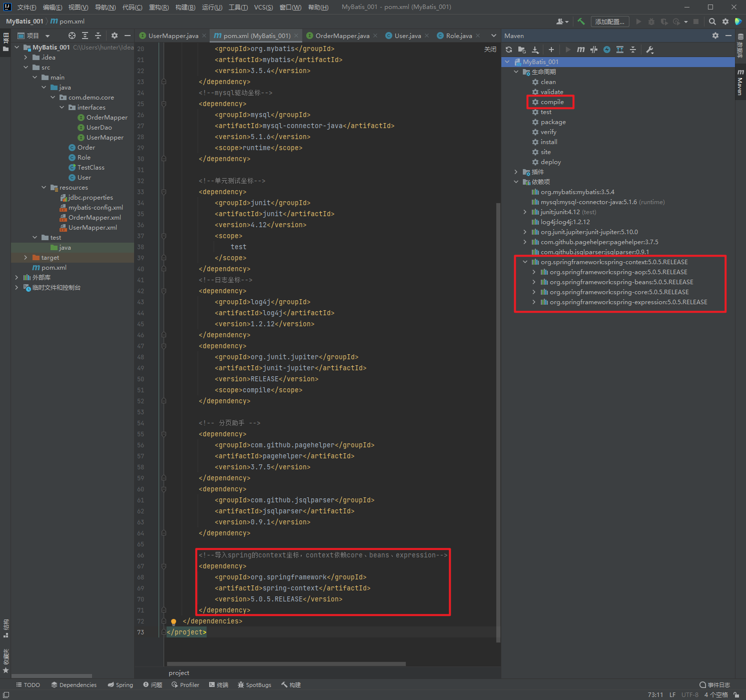Click Reload All Maven Projects icon
Viewport: 746px width, 700px height.
click(x=509, y=50)
